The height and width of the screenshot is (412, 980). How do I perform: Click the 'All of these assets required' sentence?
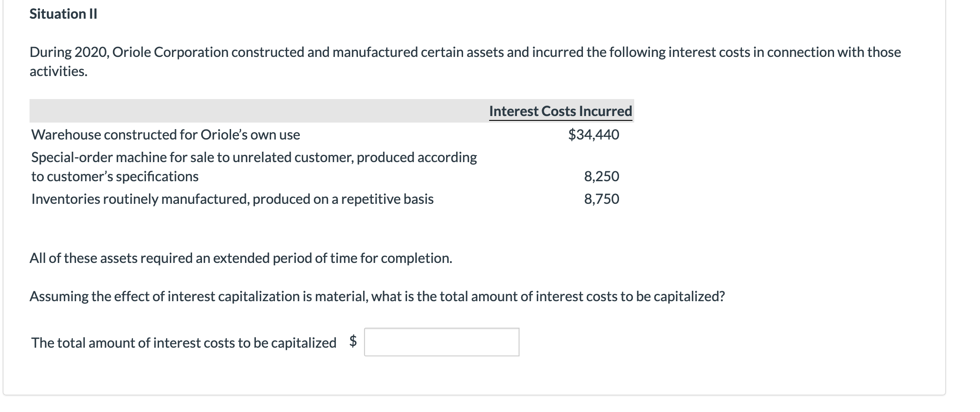tap(241, 258)
